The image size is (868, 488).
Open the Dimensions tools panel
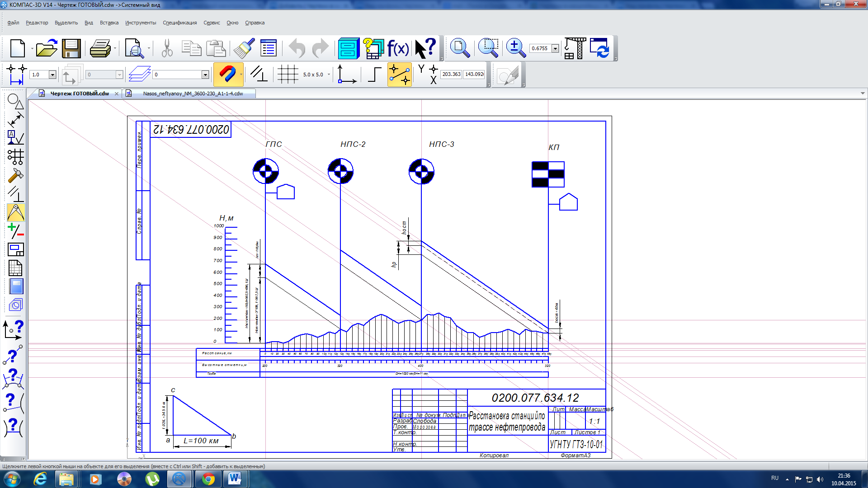click(x=15, y=120)
